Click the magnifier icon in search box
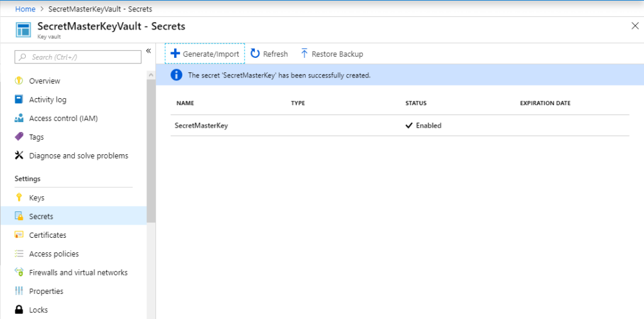This screenshot has height=319, width=644. 23,57
